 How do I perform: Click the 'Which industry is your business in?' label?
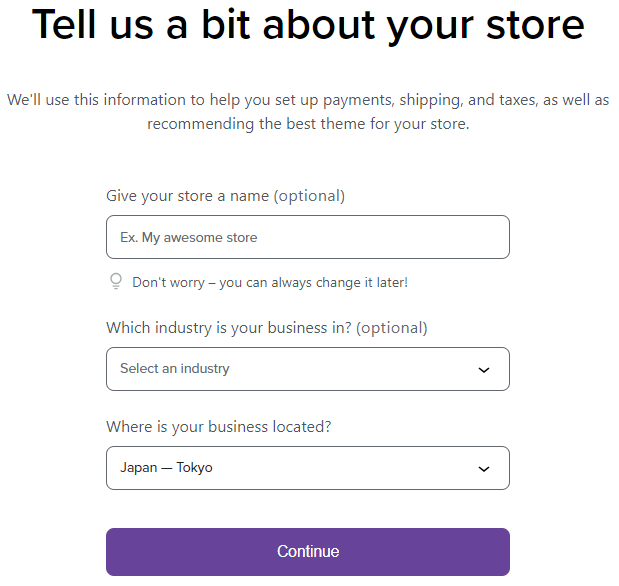[x=229, y=328]
